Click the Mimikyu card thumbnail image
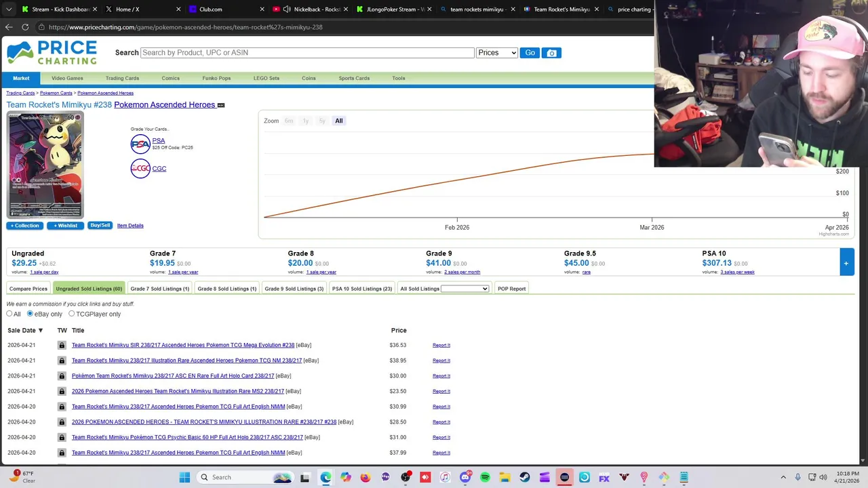 45,165
